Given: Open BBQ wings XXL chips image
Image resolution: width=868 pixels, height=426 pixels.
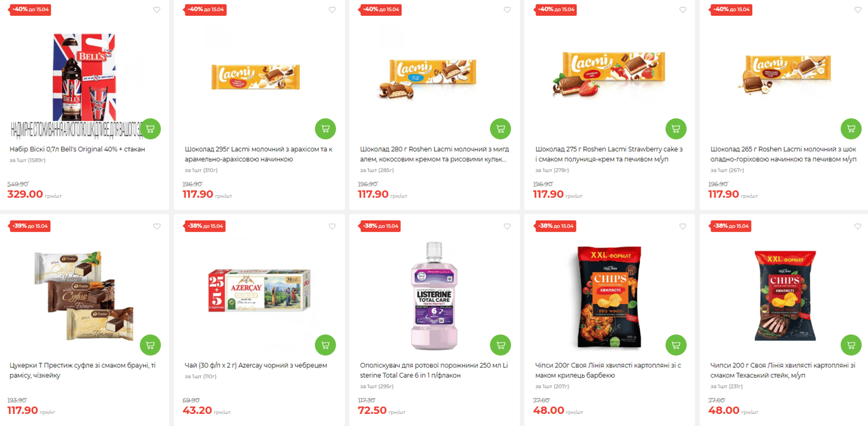Looking at the screenshot, I should click(x=609, y=296).
